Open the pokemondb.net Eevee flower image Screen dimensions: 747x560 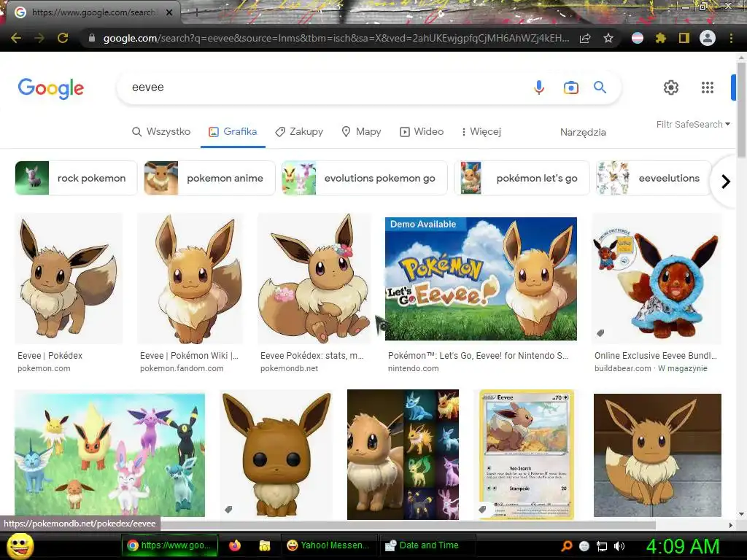click(x=314, y=279)
